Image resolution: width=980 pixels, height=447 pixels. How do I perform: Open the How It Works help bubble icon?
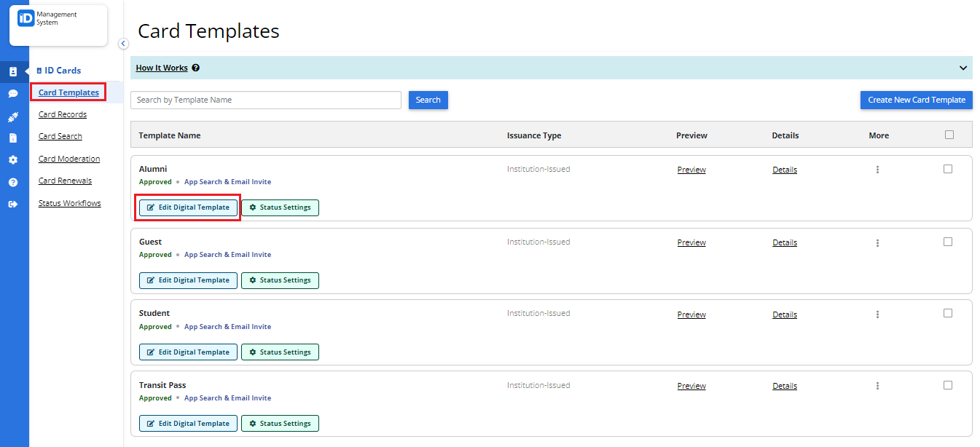(194, 68)
